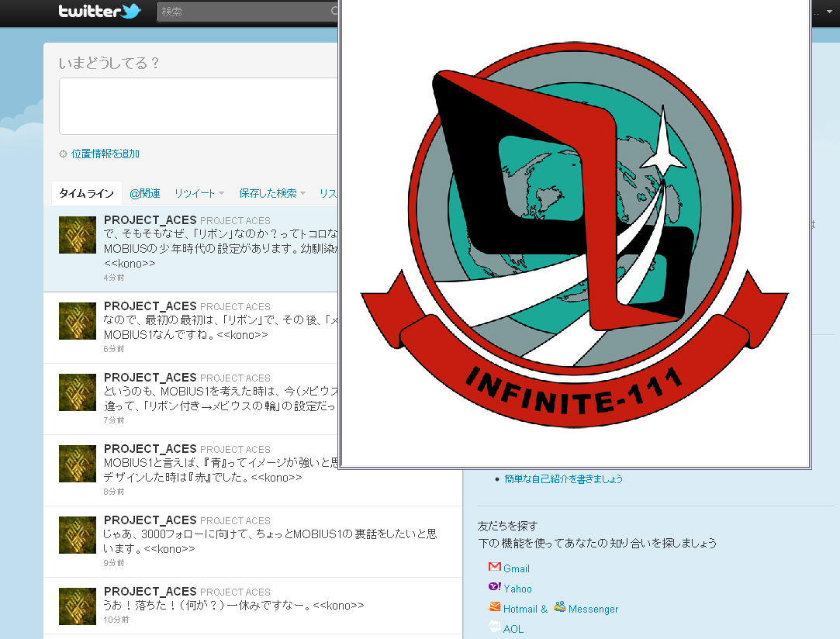Open the リツイート tab
The image size is (840, 639).
click(195, 193)
